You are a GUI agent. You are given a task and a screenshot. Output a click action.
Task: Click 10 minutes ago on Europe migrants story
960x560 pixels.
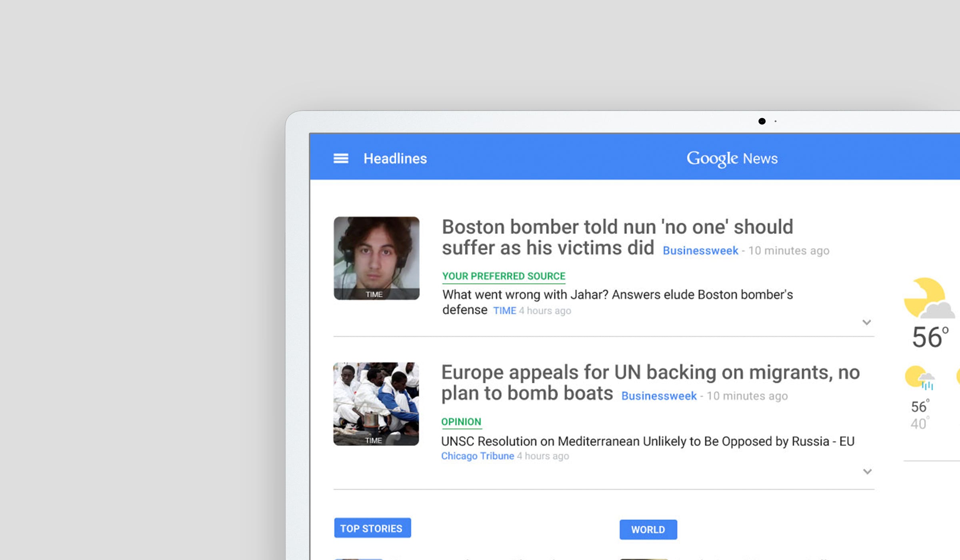[x=747, y=396]
